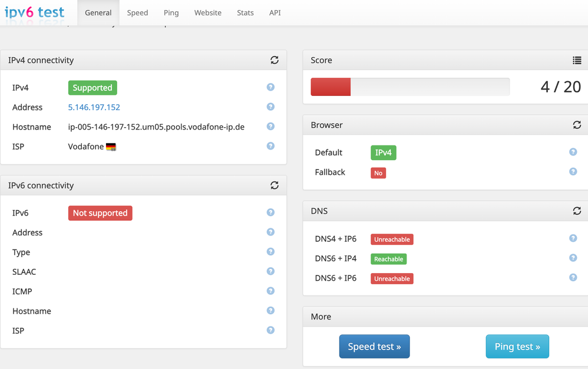
Task: Open help for Browser Fallback row
Action: click(x=573, y=172)
